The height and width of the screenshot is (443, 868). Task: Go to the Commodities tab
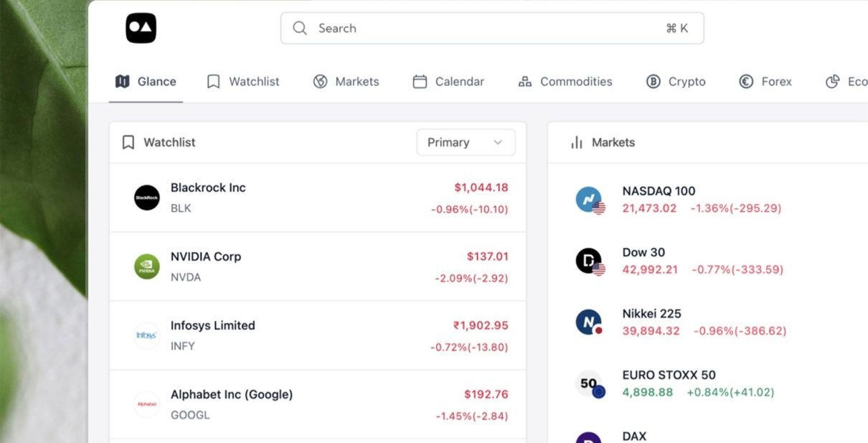pos(565,82)
